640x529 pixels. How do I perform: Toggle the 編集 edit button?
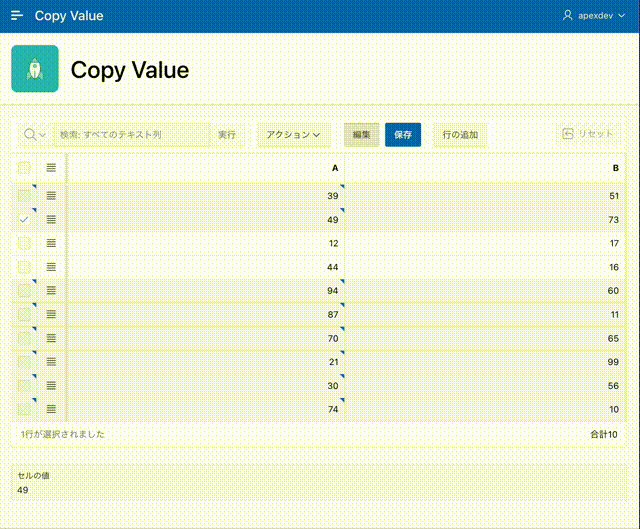point(361,134)
